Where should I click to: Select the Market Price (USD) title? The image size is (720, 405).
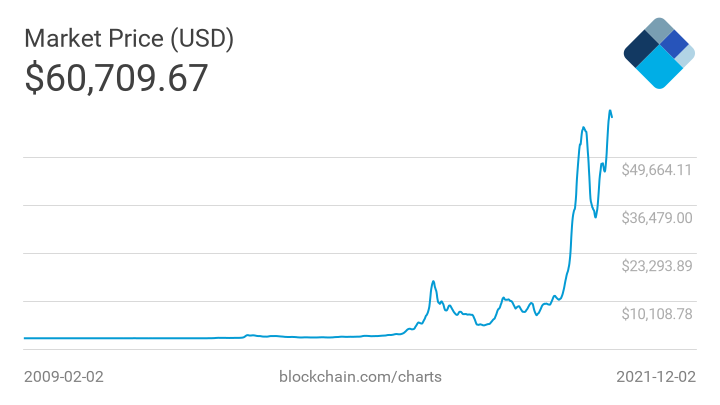tap(128, 39)
